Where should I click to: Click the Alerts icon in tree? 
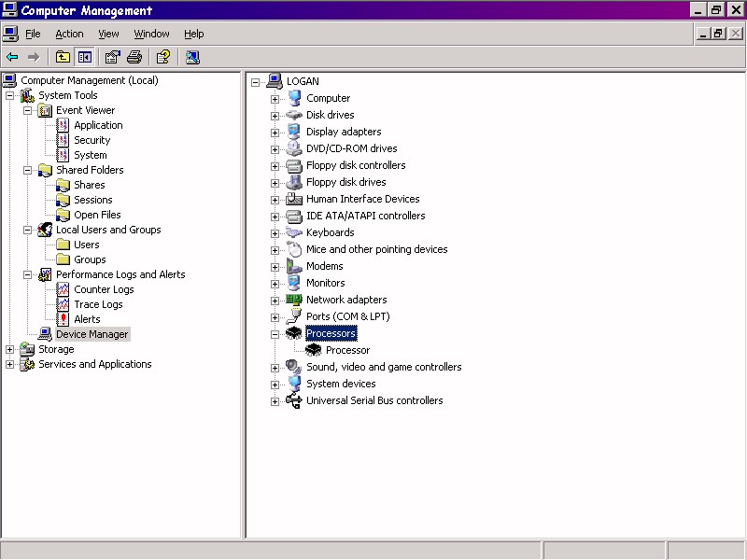(x=63, y=319)
